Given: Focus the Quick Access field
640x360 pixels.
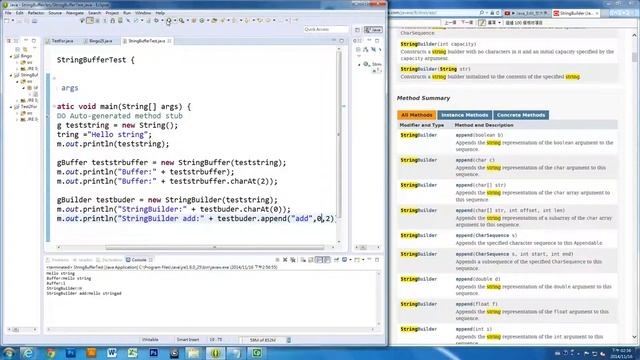Looking at the screenshot, I should coord(326,29).
